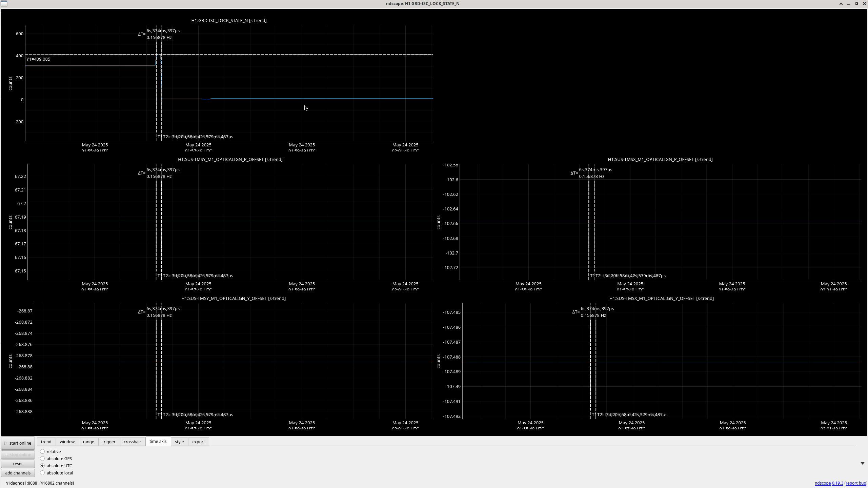Open the window tab

tap(67, 442)
